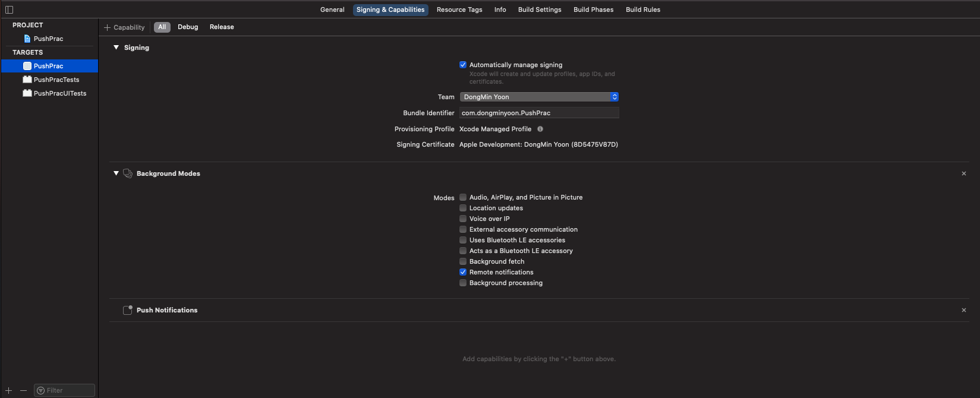Select the Signing & Capabilities tab
The height and width of the screenshot is (398, 980).
390,10
